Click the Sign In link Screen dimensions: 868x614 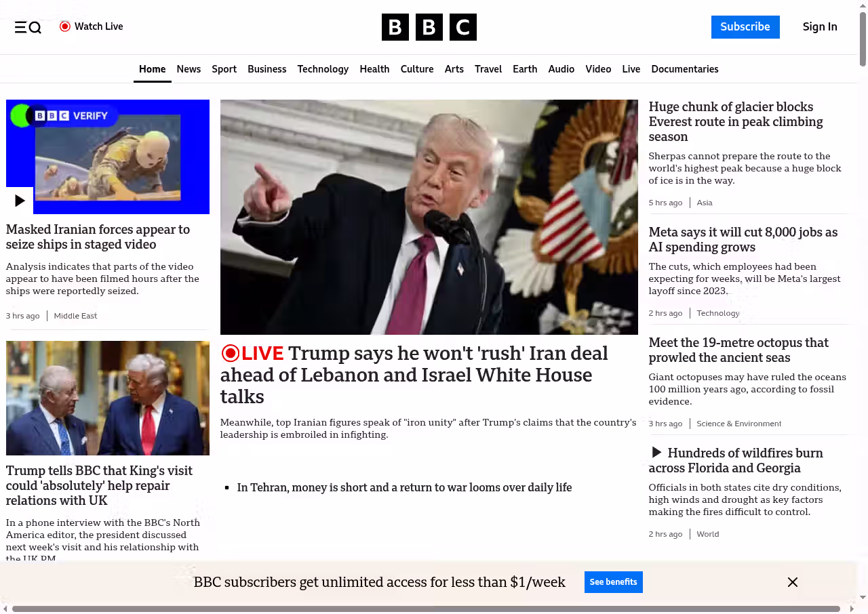(x=819, y=27)
